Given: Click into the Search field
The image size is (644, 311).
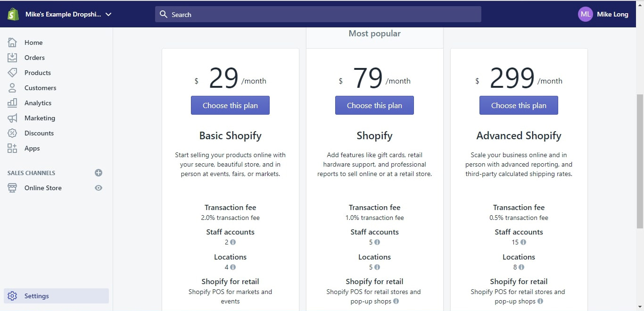Looking at the screenshot, I should pos(318,14).
